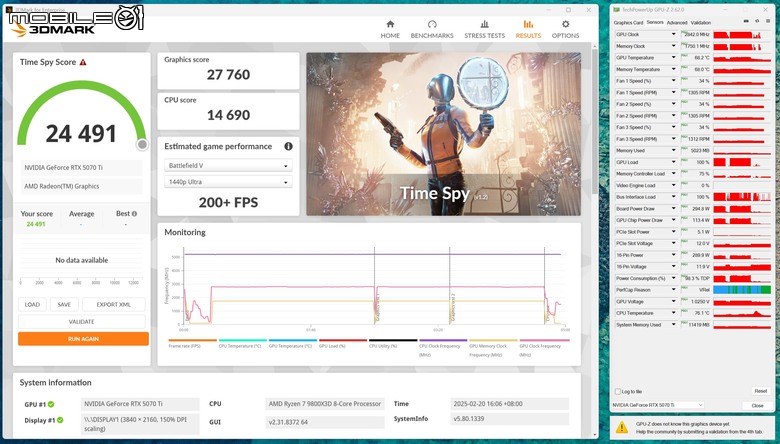
Task: Open the PerfCap Reason dropdown
Action: point(674,290)
